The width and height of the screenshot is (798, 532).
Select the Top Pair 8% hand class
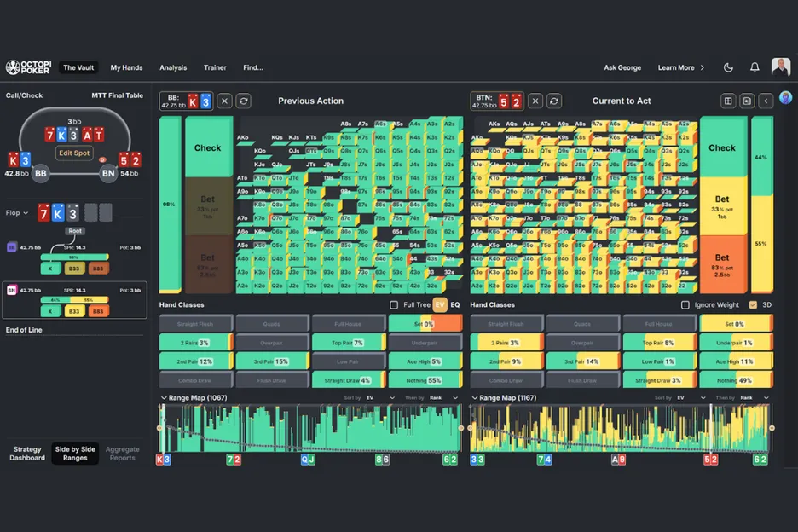tap(660, 343)
